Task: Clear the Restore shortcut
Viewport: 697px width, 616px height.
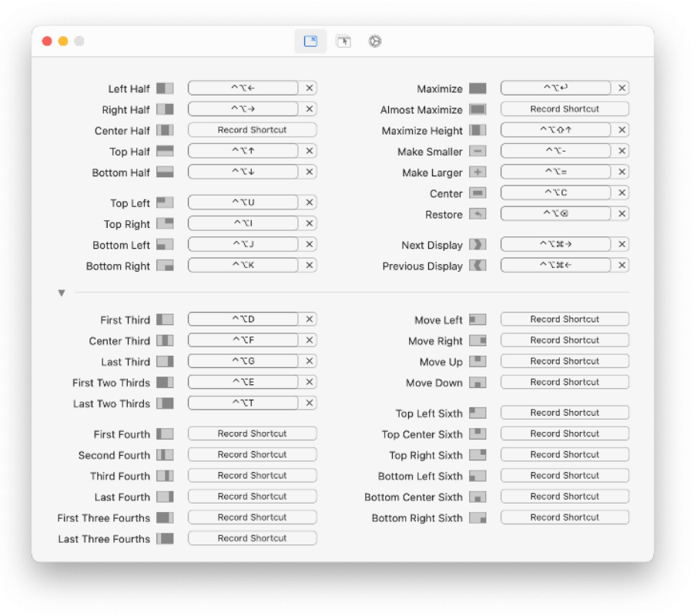Action: click(622, 214)
